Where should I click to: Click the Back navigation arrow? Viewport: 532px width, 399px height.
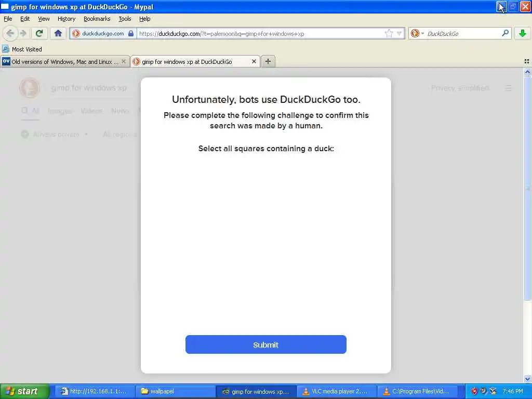(x=10, y=33)
